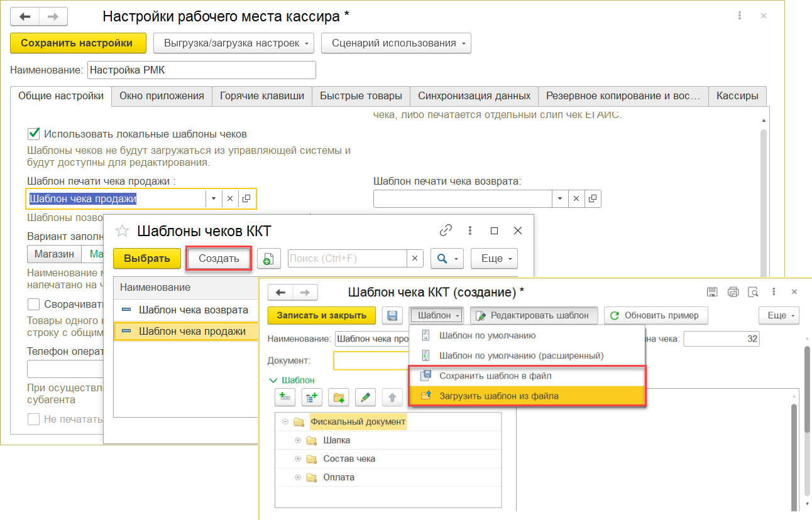Screen dimensions: 812x520
Task: Open the Сценарий использования dropdown
Action: coord(396,43)
